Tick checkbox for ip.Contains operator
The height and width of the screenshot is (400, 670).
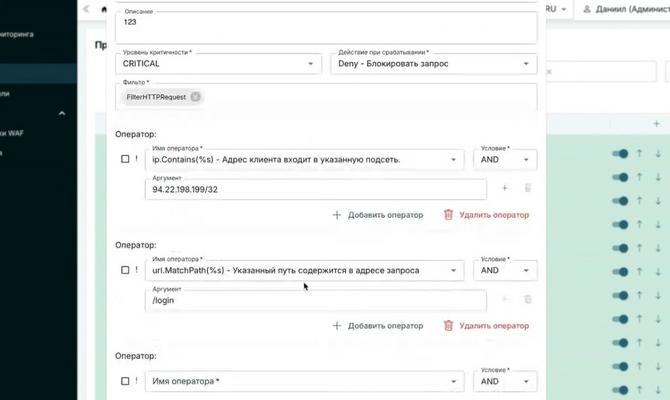point(125,159)
